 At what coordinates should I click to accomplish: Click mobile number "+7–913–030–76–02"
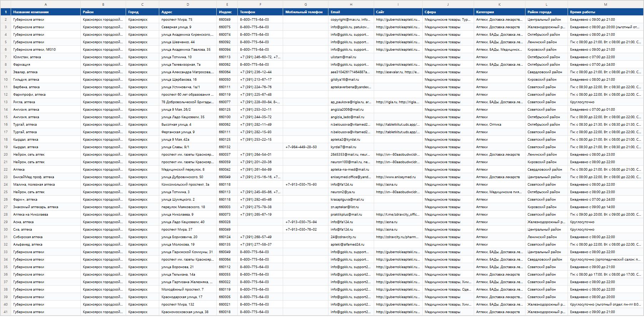(306, 230)
